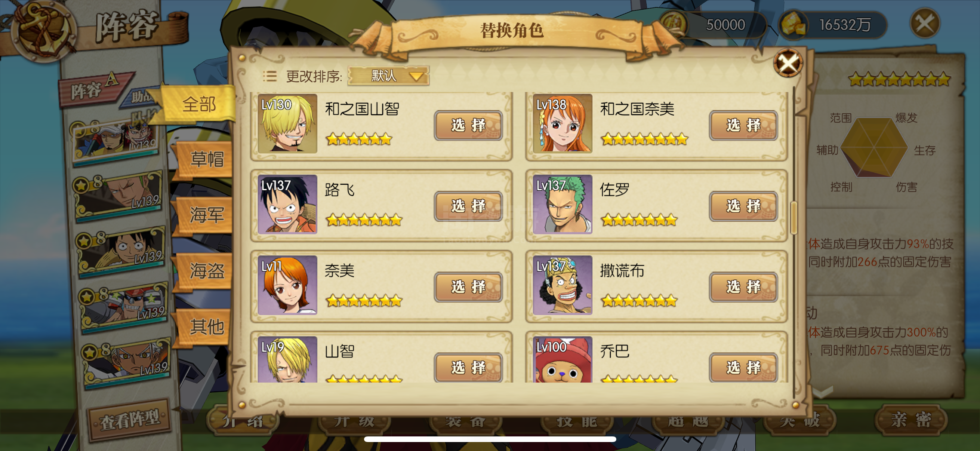The height and width of the screenshot is (451, 980).
Task: Tap the 佐罗 portrait icon in list
Action: pos(562,204)
